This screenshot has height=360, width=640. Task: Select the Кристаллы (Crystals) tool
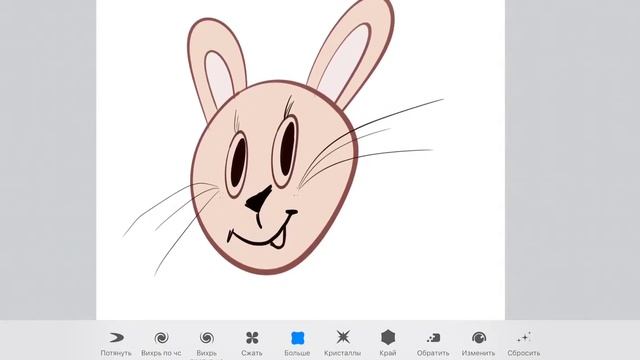click(x=342, y=344)
